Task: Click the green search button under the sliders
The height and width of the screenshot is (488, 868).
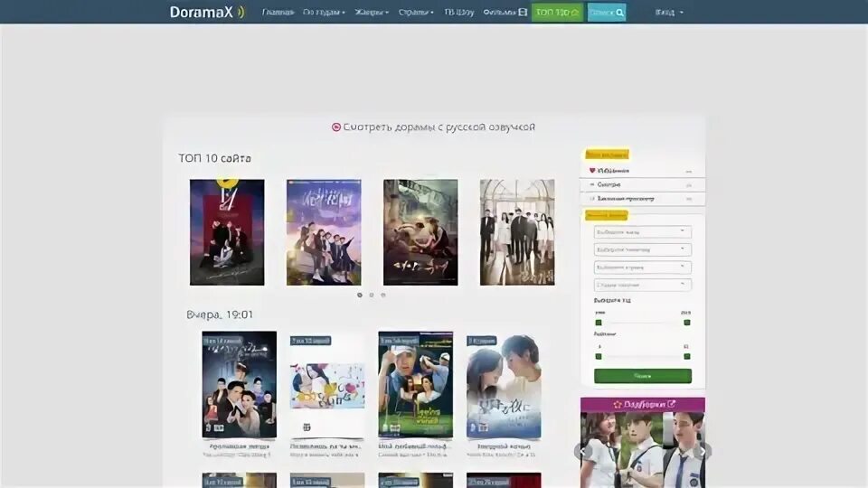Action: [x=643, y=376]
